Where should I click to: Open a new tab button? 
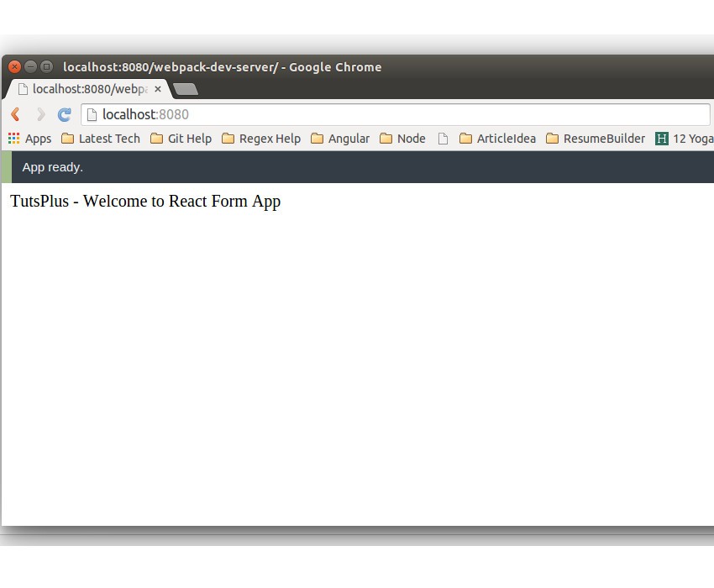(186, 89)
